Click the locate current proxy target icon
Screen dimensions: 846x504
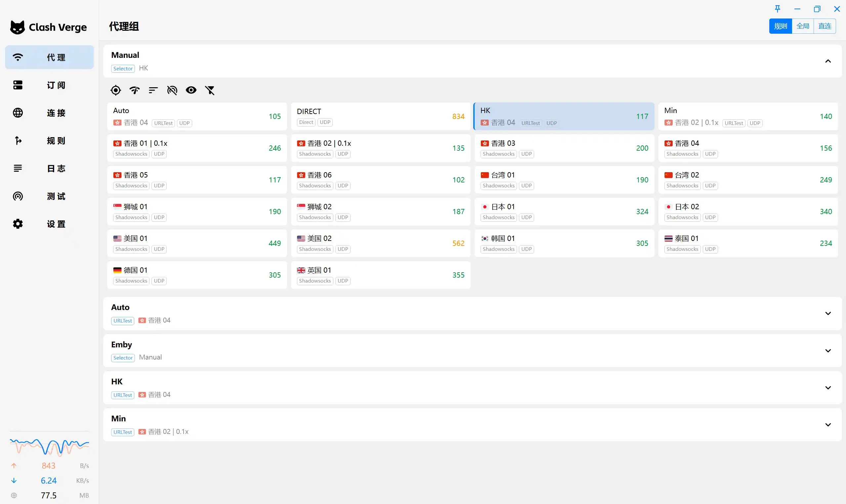[x=115, y=90]
